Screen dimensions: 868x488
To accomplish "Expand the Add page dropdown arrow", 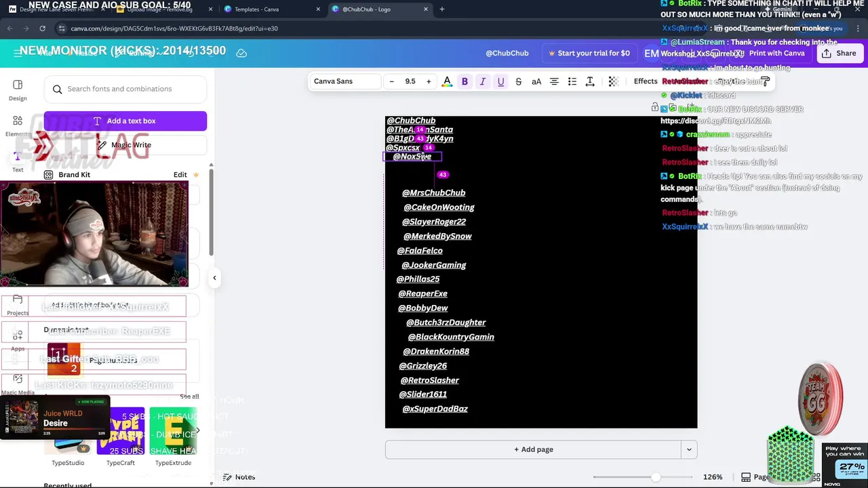I will click(689, 449).
